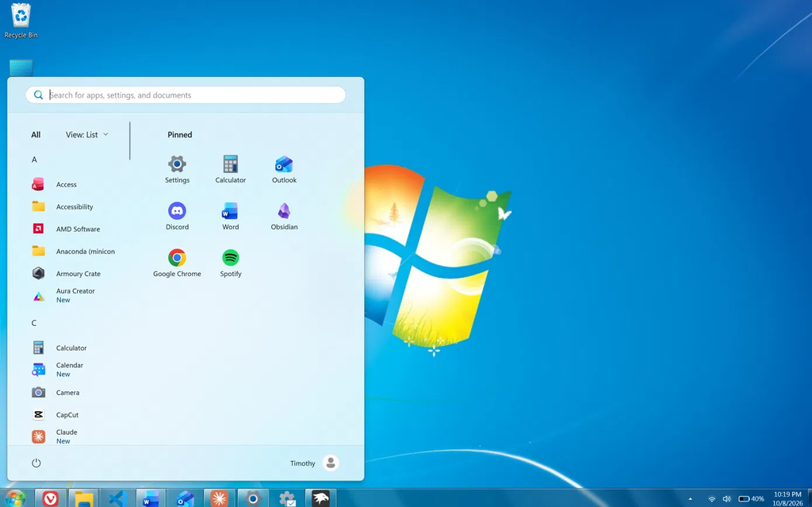812x507 pixels.
Task: Launch the pinned Spotify app
Action: (231, 263)
